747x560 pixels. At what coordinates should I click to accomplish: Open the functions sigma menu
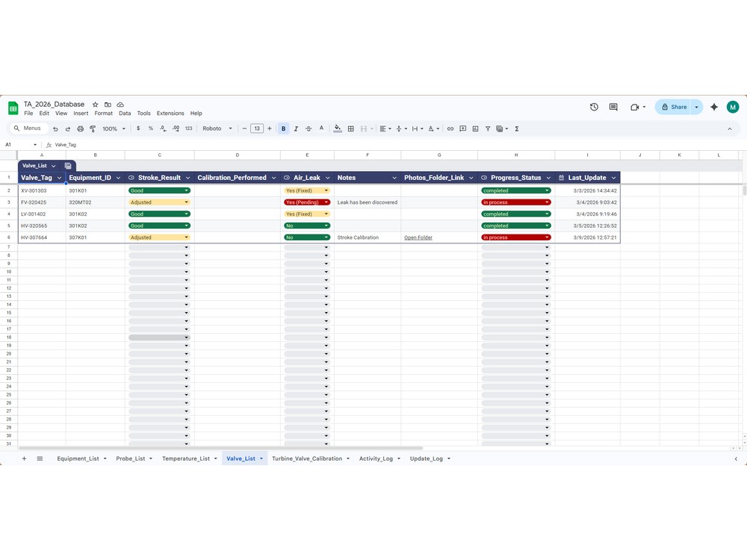pos(516,128)
